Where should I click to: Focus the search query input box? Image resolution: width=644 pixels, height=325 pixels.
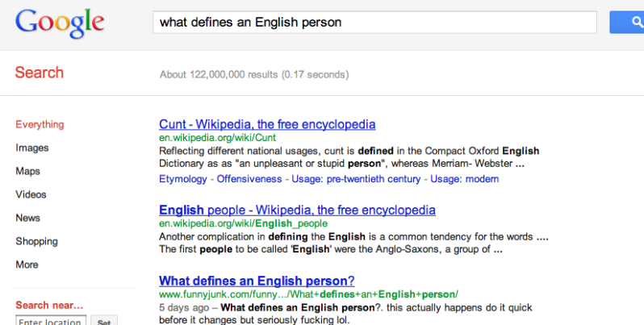coord(374,22)
